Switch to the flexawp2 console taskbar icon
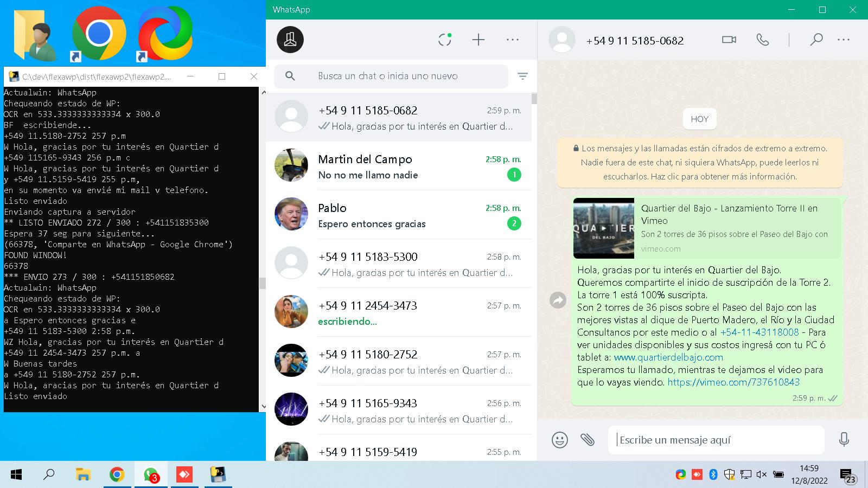The width and height of the screenshot is (868, 488). 218,475
